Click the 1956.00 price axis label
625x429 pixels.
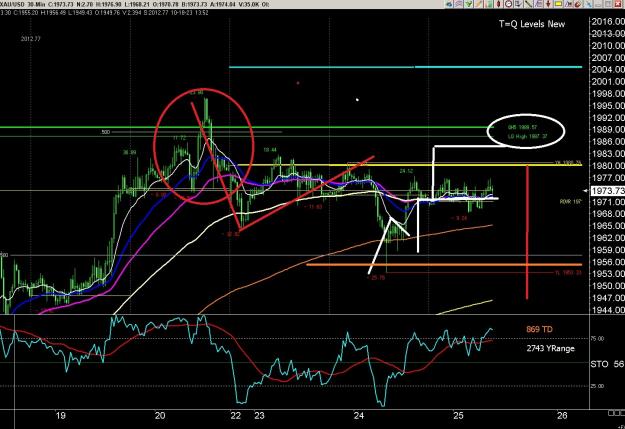[608, 262]
